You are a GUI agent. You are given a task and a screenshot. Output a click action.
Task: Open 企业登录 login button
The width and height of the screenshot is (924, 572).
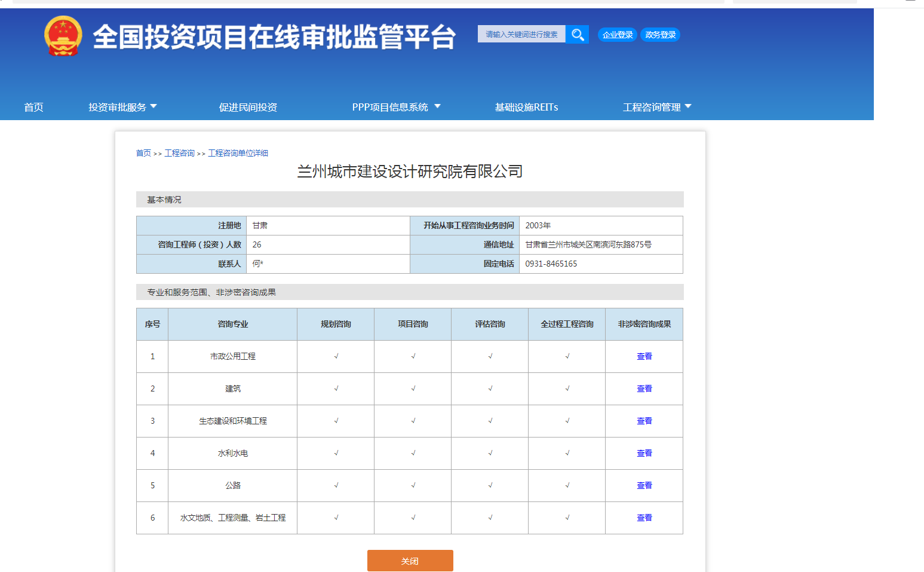[x=618, y=35]
